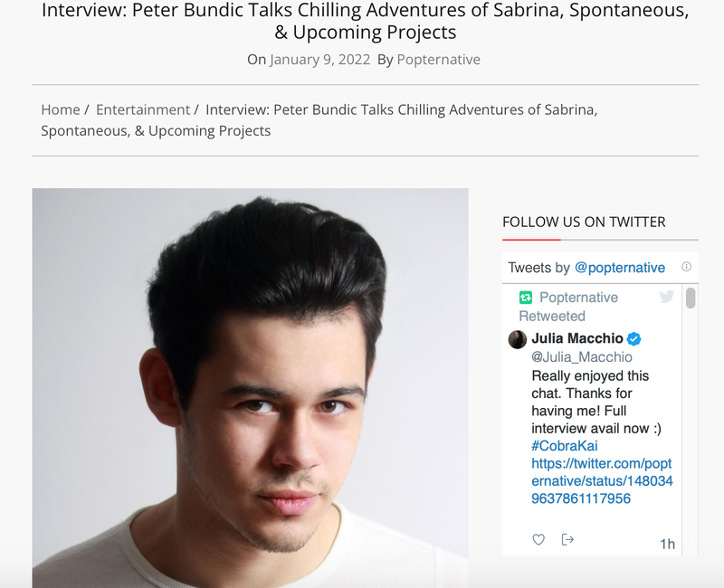Click the Twitter bird icon
This screenshot has width=724, height=588.
[667, 297]
